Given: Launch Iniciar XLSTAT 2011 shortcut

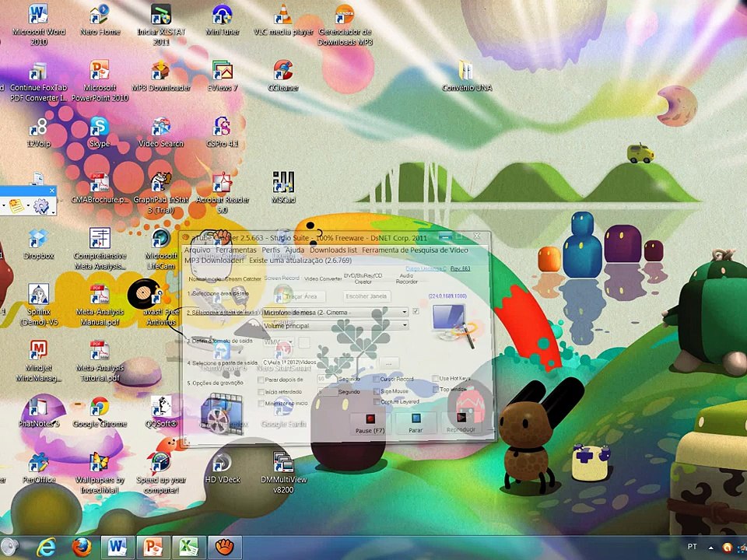Looking at the screenshot, I should click(x=161, y=25).
